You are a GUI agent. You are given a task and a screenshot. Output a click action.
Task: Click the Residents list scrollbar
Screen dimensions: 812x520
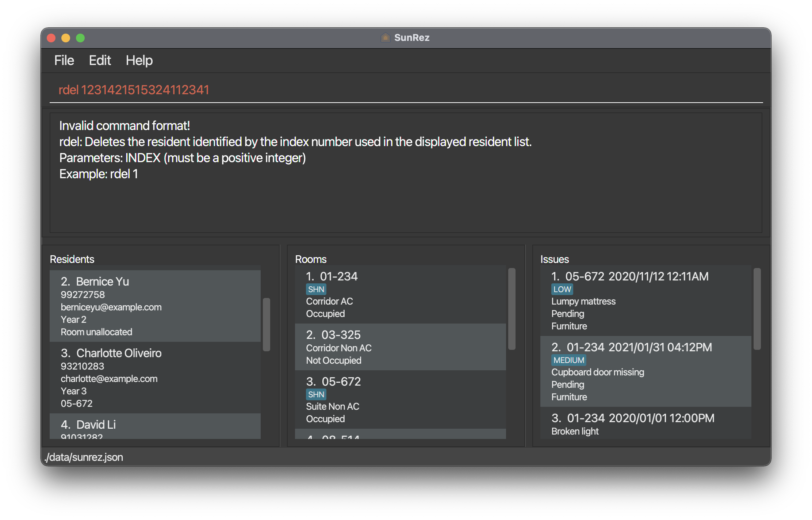click(x=267, y=324)
